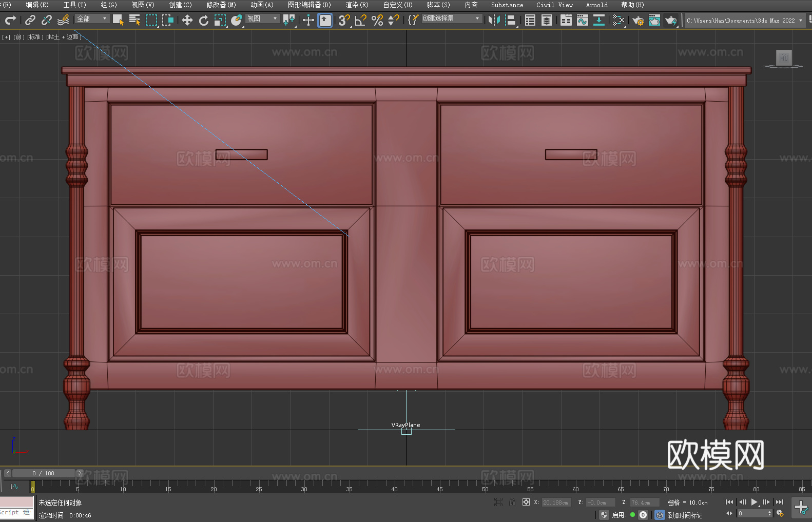Select the Select Object cursor tool
This screenshot has height=522, width=812.
[118, 20]
